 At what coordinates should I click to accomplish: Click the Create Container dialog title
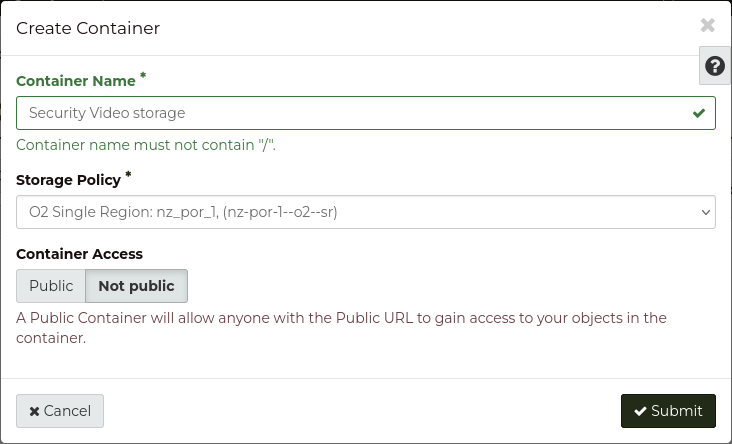click(x=88, y=28)
